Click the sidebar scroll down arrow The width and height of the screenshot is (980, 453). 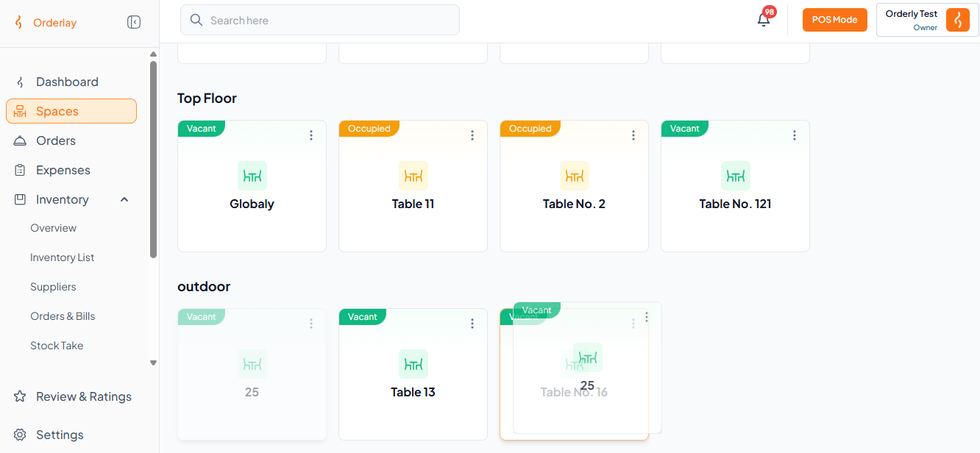pos(153,363)
